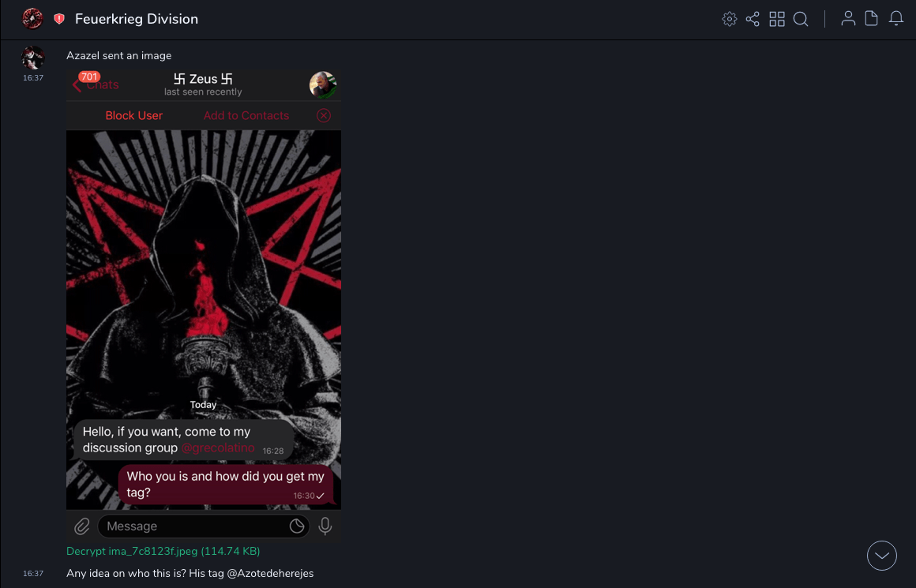Open the members person icon
Viewport: 916px width, 588px height.
pos(848,19)
